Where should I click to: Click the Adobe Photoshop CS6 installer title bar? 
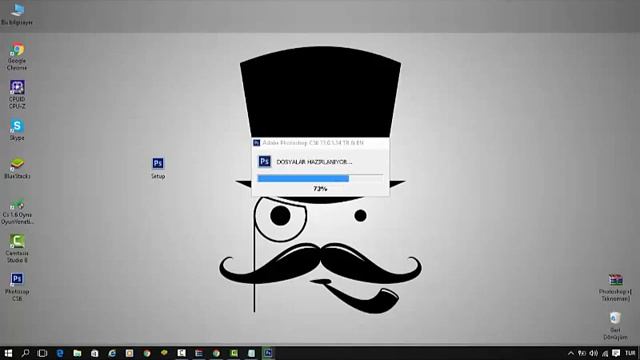320,142
